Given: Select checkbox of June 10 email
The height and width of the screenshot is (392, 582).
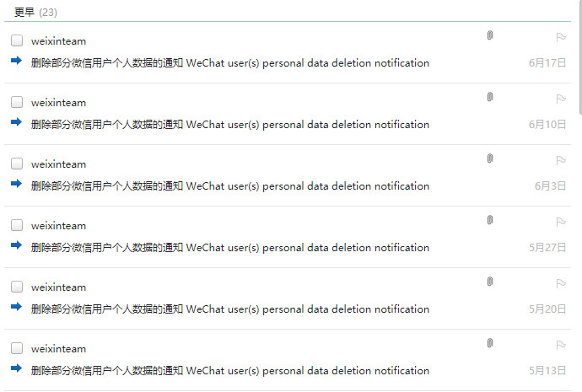Looking at the screenshot, I should (x=17, y=102).
